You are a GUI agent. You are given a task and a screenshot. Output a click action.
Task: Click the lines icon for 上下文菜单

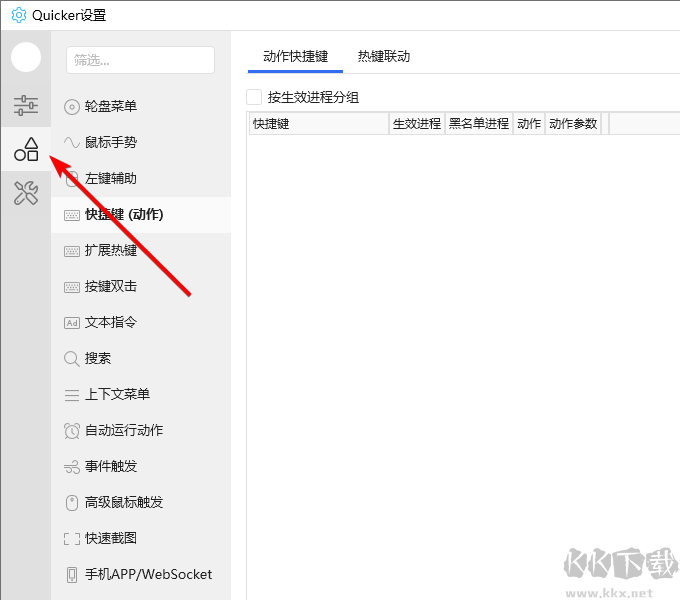(x=72, y=395)
